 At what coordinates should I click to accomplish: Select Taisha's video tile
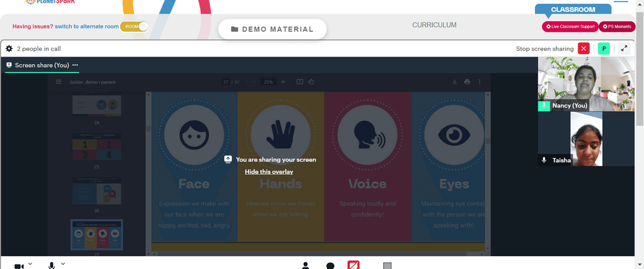click(586, 139)
